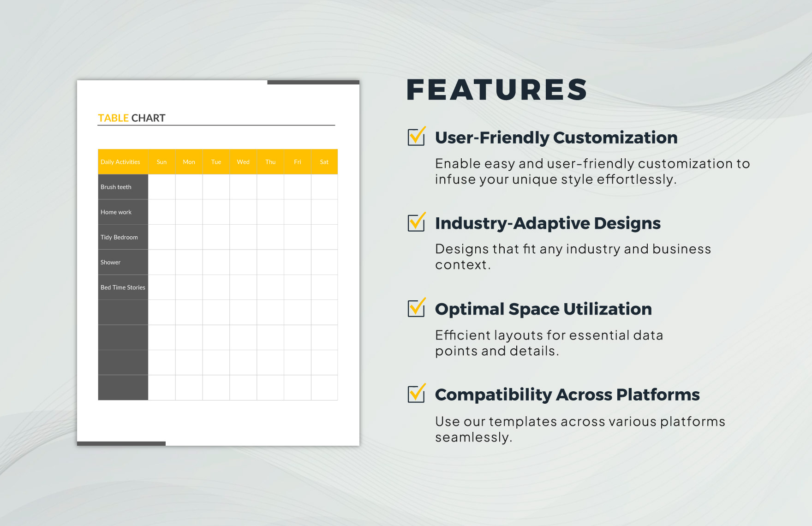Screen dimensions: 812x526
Task: Click the Shower cell under Sat
Action: click(324, 262)
